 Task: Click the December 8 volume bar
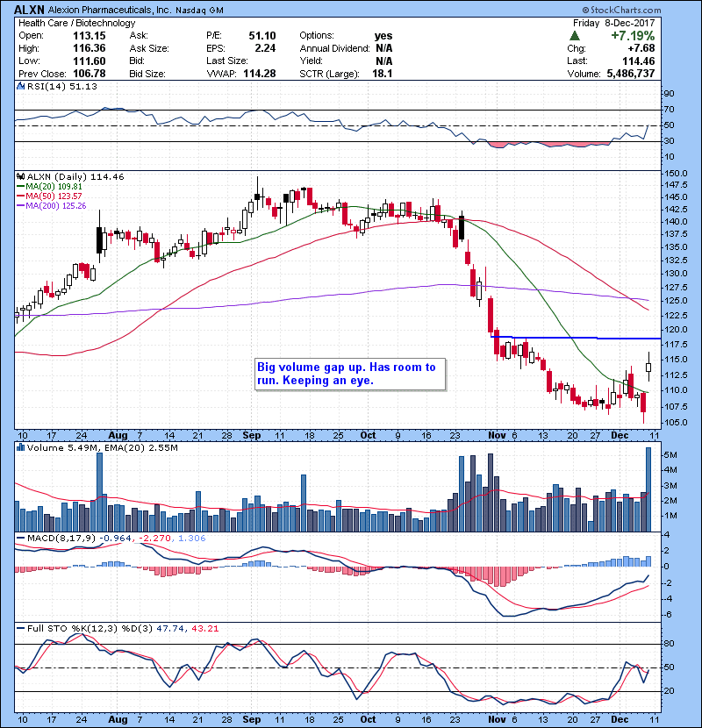click(x=648, y=489)
